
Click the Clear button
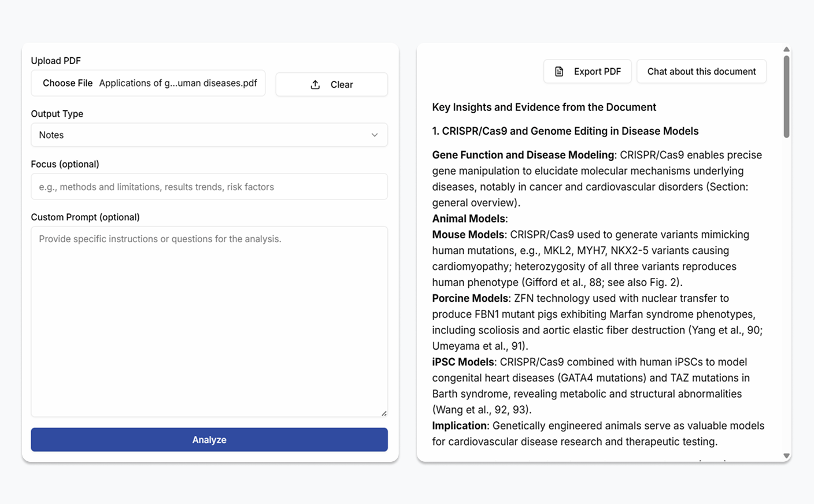(x=332, y=84)
